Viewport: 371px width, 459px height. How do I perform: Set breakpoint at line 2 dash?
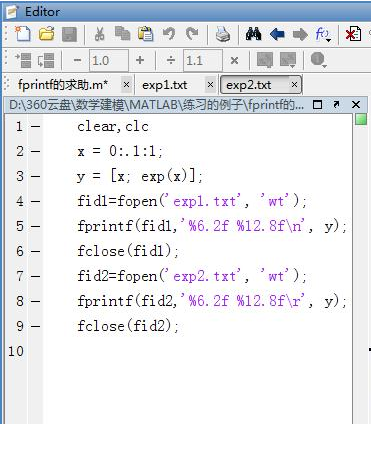[35, 152]
